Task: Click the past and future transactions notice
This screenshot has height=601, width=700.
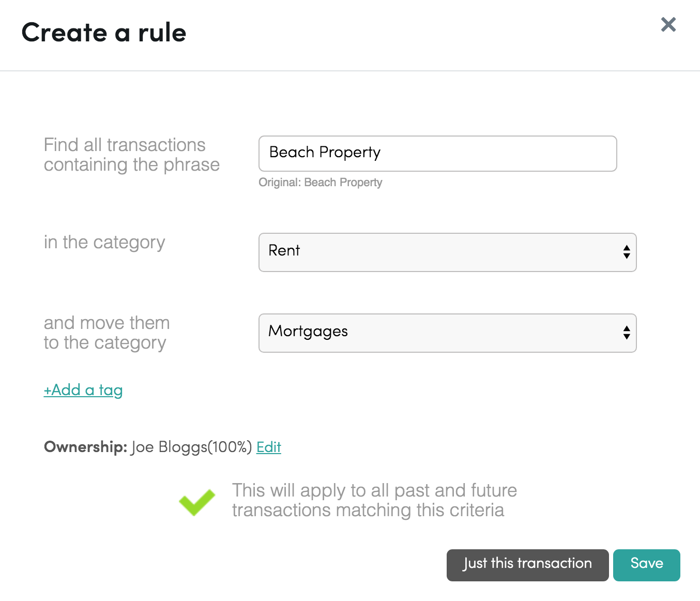Action: coord(374,500)
